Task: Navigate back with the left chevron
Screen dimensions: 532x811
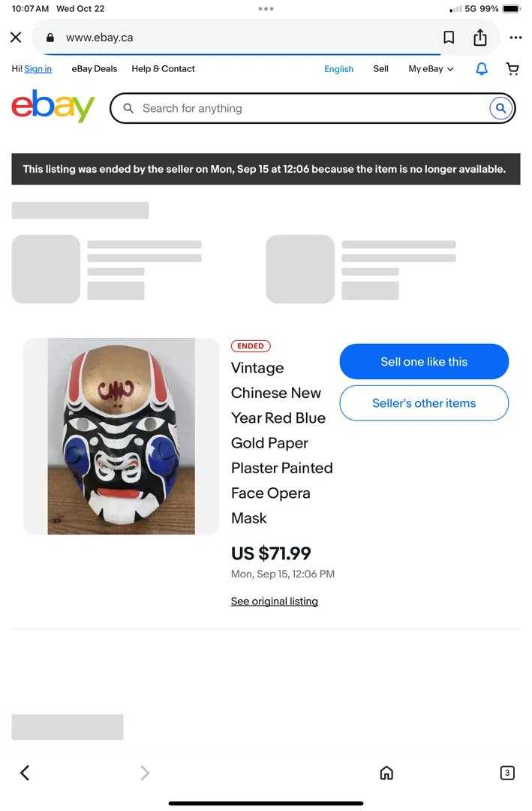Action: point(24,773)
